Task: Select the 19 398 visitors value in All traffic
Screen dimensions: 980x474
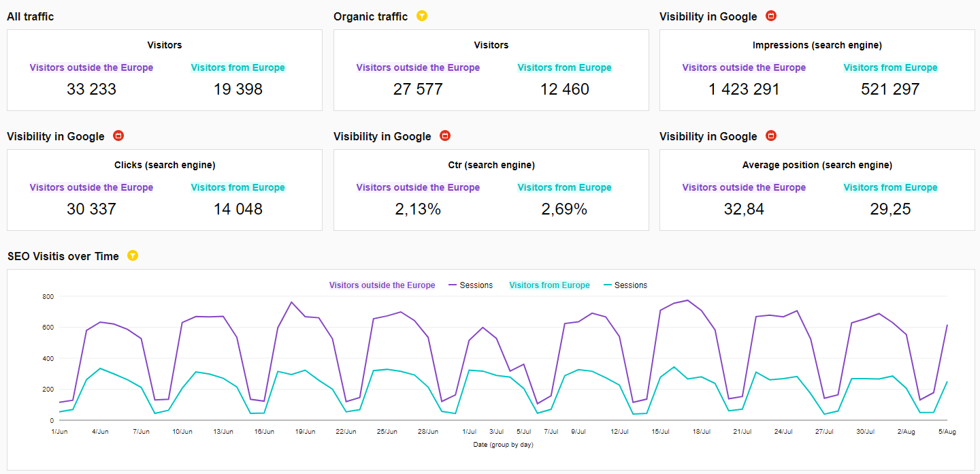Action: tap(238, 89)
